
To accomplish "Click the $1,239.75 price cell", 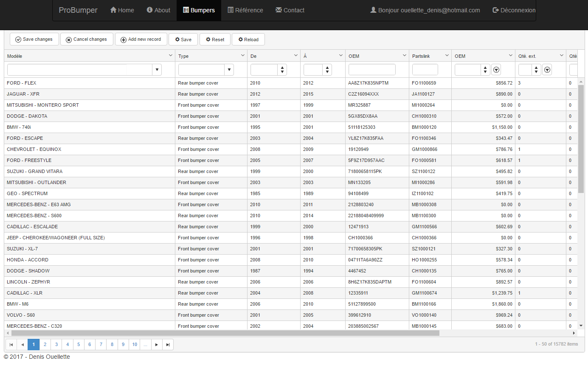I will 483,293.
